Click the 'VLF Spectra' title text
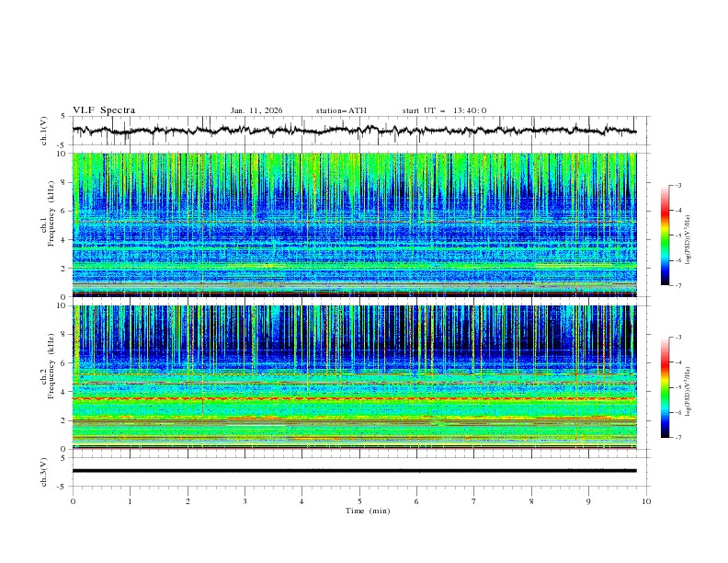Viewport: 728px width, 563px height. tap(104, 110)
